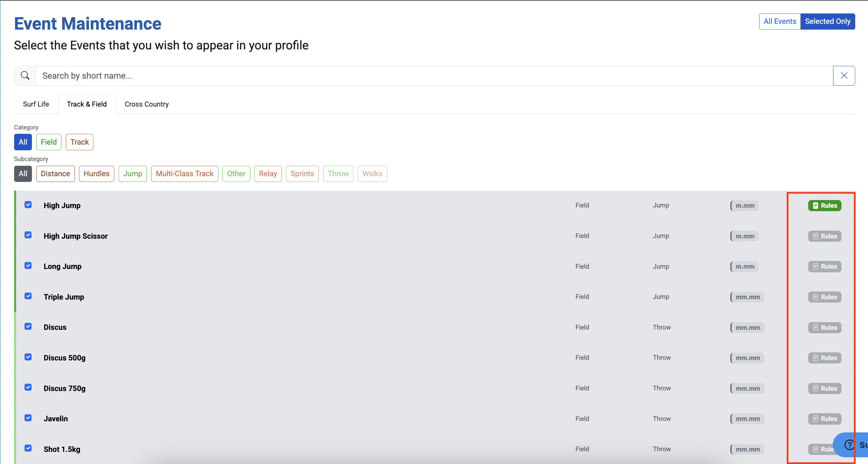The height and width of the screenshot is (464, 868).
Task: Show All Events view
Action: (780, 21)
